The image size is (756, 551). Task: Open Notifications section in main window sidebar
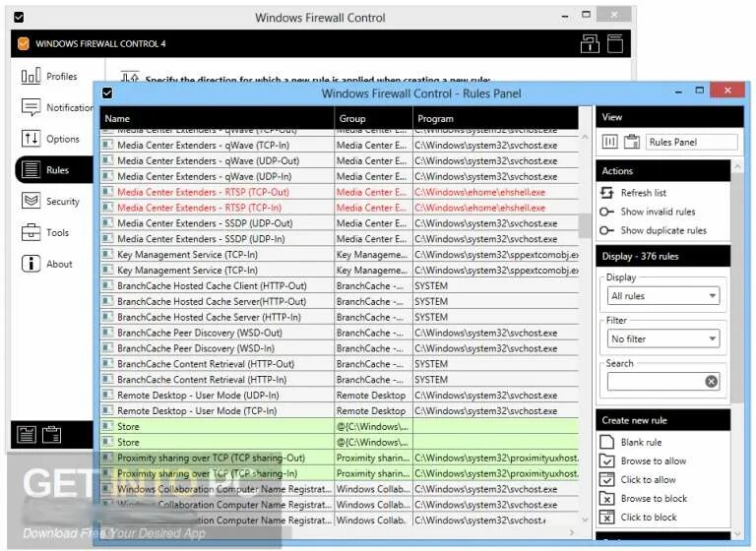pyautogui.click(x=56, y=107)
